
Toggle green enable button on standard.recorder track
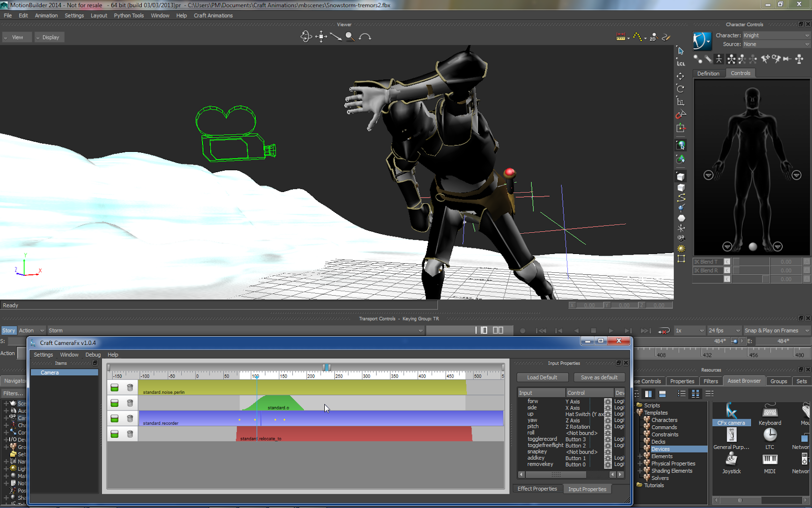(115, 419)
